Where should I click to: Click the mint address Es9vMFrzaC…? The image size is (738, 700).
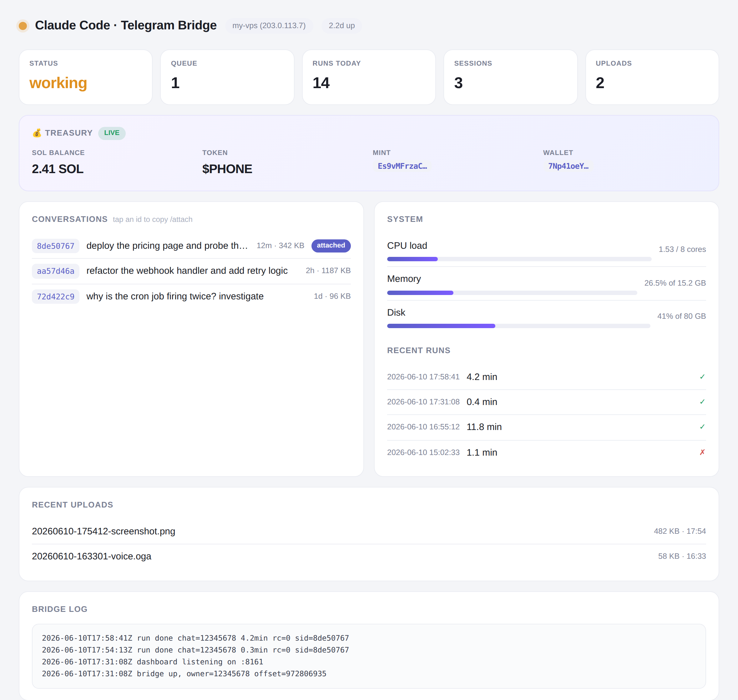[402, 166]
